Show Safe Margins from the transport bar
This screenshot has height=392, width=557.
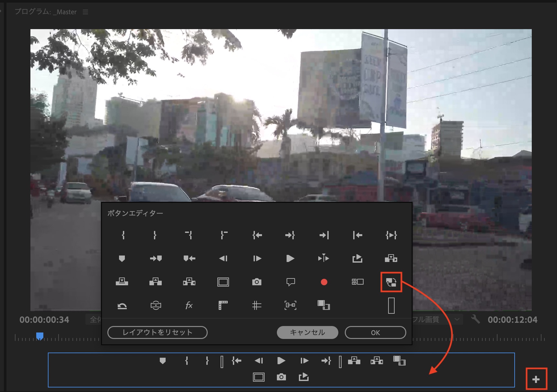coord(259,377)
